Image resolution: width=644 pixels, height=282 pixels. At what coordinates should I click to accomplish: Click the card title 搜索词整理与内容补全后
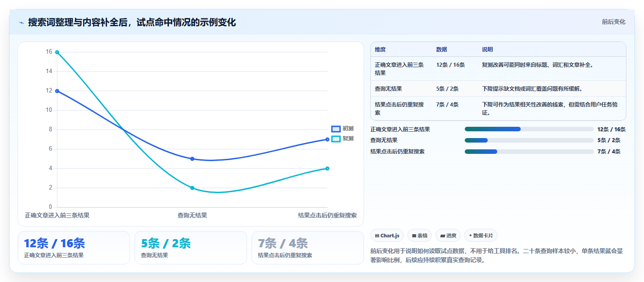(x=132, y=23)
